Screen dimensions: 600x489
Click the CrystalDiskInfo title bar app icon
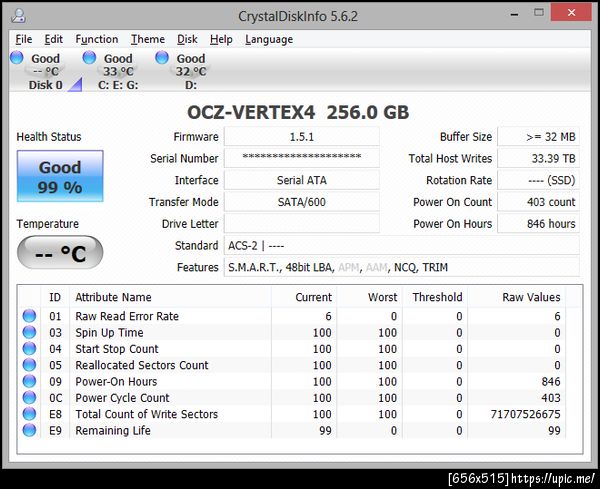coord(18,16)
